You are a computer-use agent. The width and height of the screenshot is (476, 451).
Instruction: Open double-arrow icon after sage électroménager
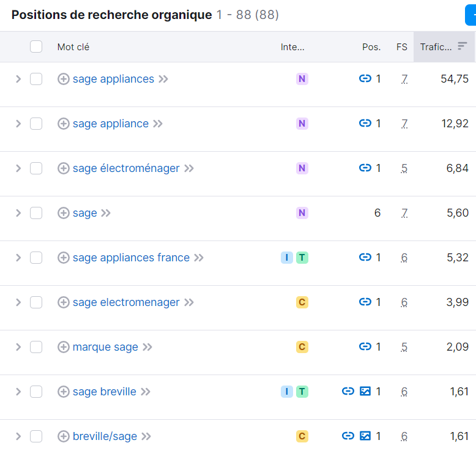(189, 168)
